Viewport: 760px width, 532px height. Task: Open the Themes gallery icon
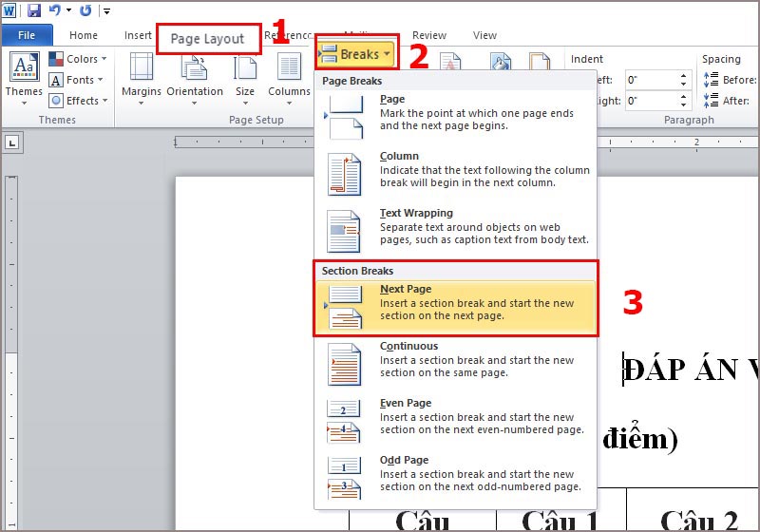[25, 66]
